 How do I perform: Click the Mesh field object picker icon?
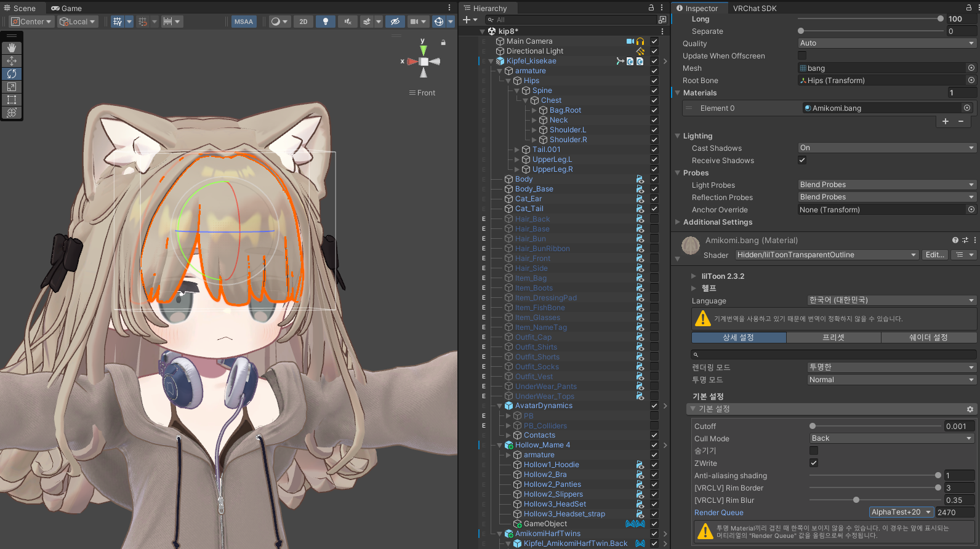click(971, 68)
